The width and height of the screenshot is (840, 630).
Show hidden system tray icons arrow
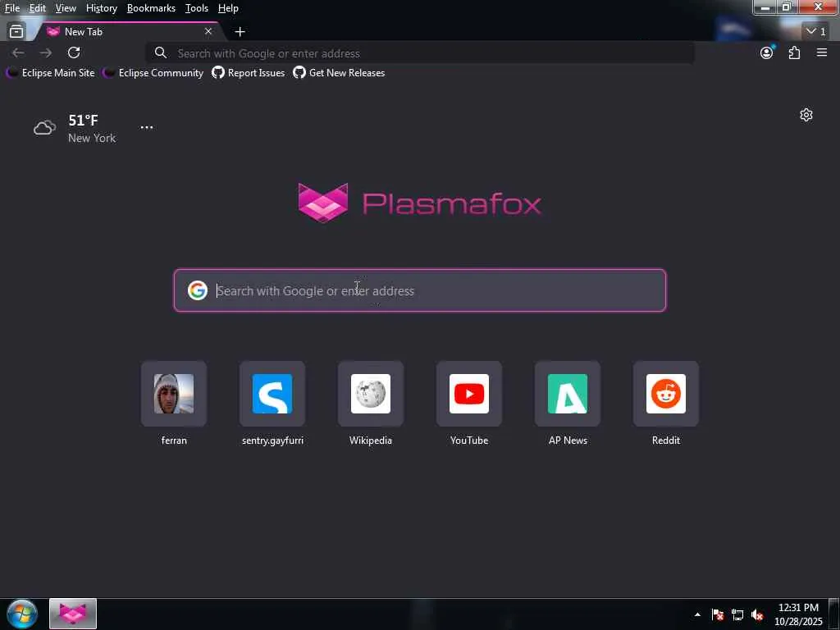point(697,614)
